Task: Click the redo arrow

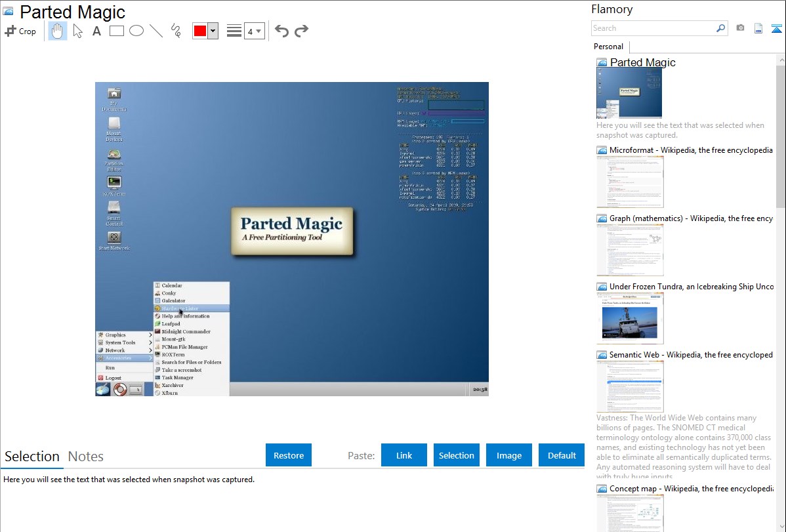Action: click(302, 31)
